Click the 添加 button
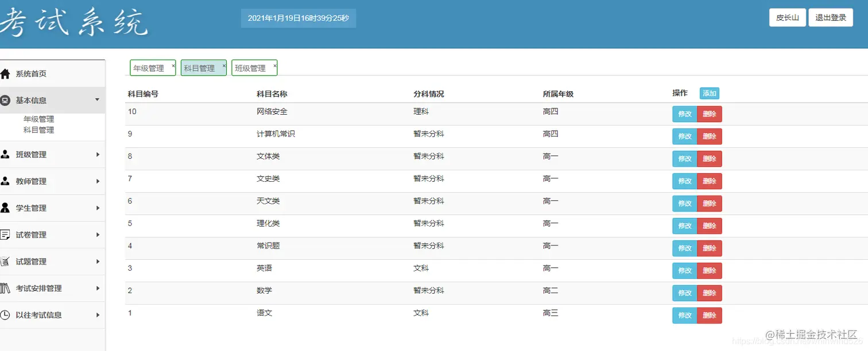The width and height of the screenshot is (868, 351). [710, 93]
